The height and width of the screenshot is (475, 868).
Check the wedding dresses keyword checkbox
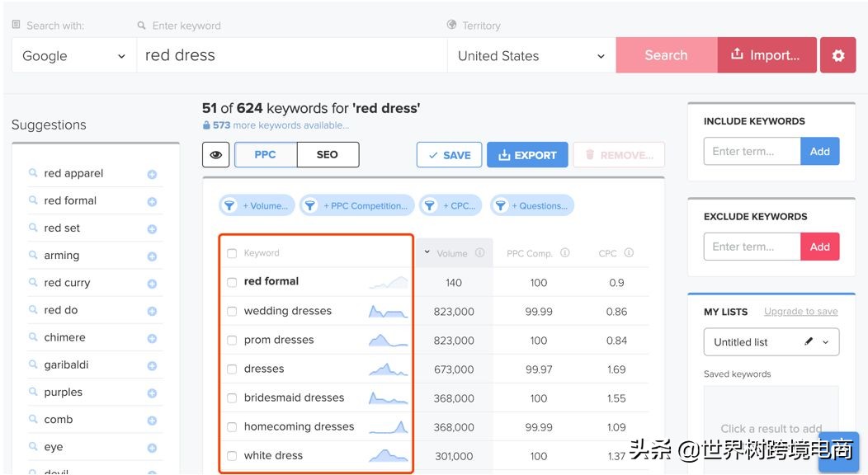tap(232, 310)
